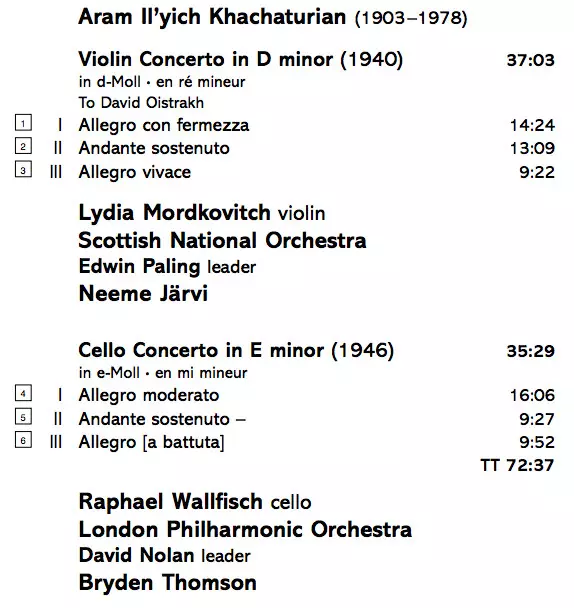Screen dimensions: 574x608
Task: Click the Violin Concerto in D minor title
Action: pos(240,60)
